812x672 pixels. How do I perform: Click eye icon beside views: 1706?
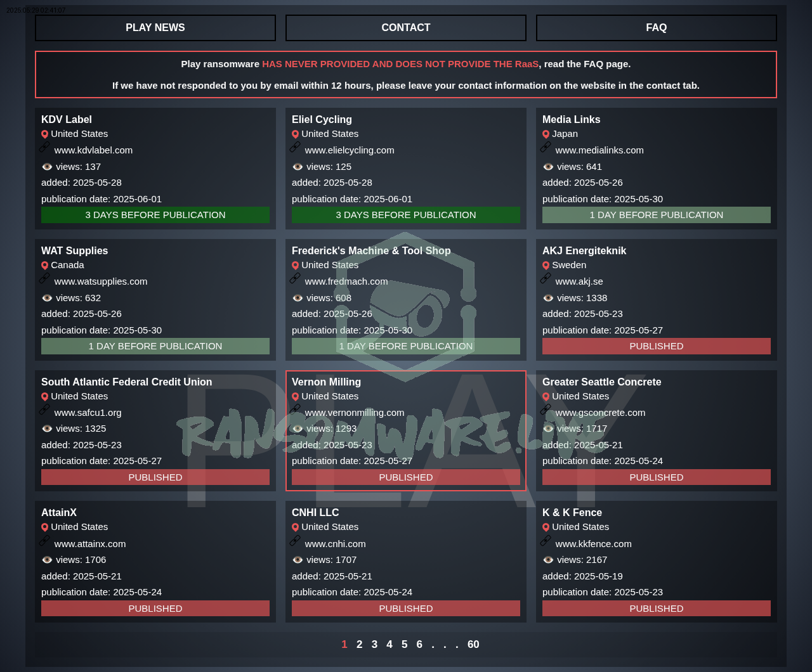pyautogui.click(x=47, y=560)
